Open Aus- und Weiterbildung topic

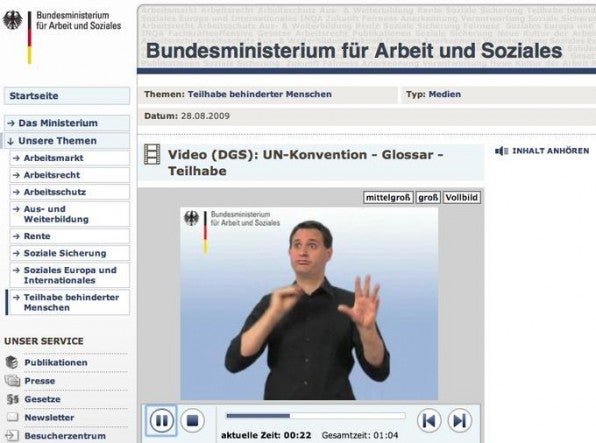point(69,214)
